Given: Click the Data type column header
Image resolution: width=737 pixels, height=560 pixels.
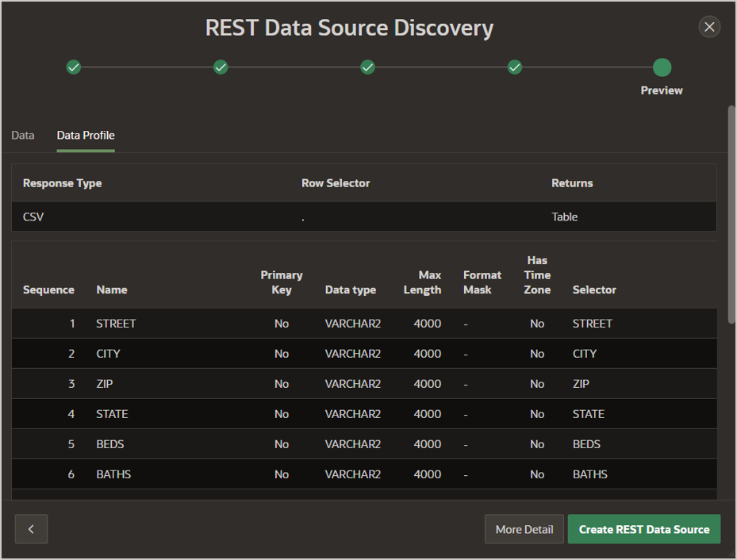Looking at the screenshot, I should [351, 290].
